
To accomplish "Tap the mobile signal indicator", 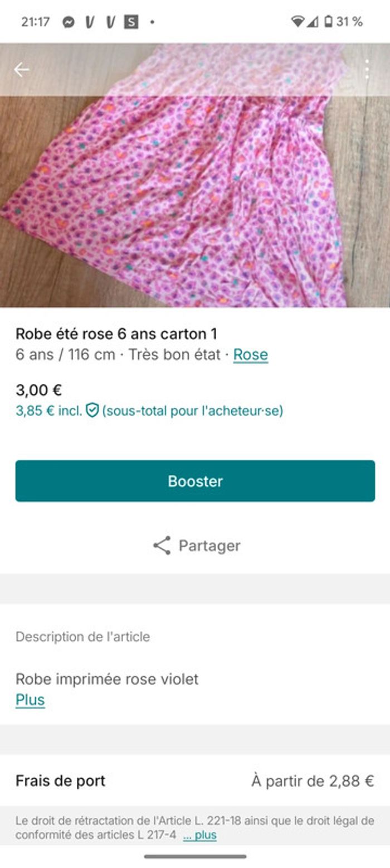I will (x=311, y=21).
